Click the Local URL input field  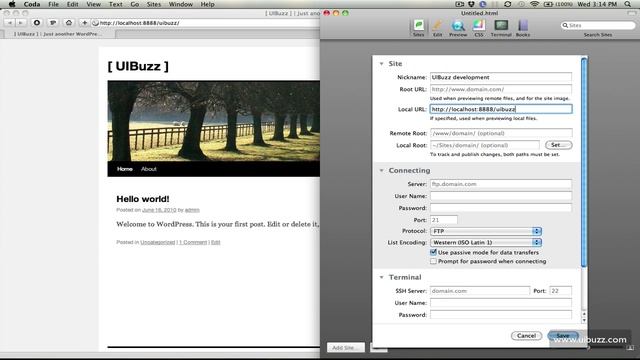(501, 109)
